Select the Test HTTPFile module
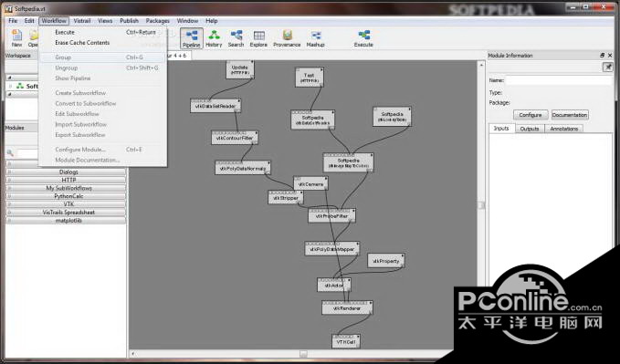 [310, 78]
